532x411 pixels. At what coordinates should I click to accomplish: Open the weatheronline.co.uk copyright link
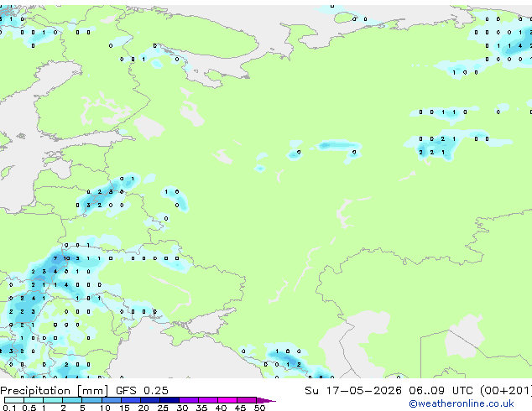click(461, 403)
